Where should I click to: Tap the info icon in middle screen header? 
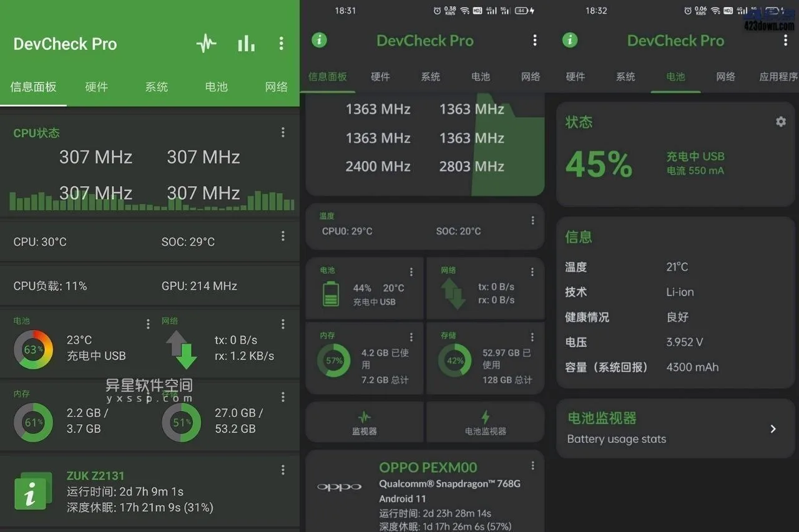tap(319, 41)
